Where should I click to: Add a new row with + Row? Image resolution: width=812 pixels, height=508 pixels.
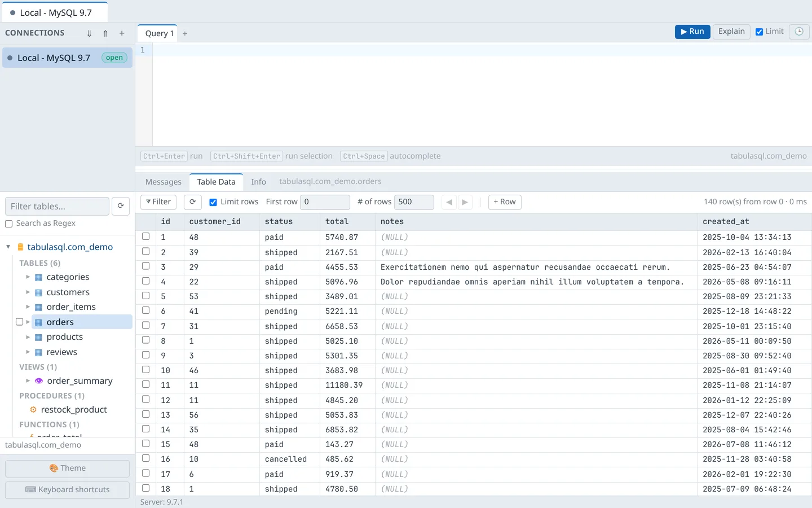(505, 202)
